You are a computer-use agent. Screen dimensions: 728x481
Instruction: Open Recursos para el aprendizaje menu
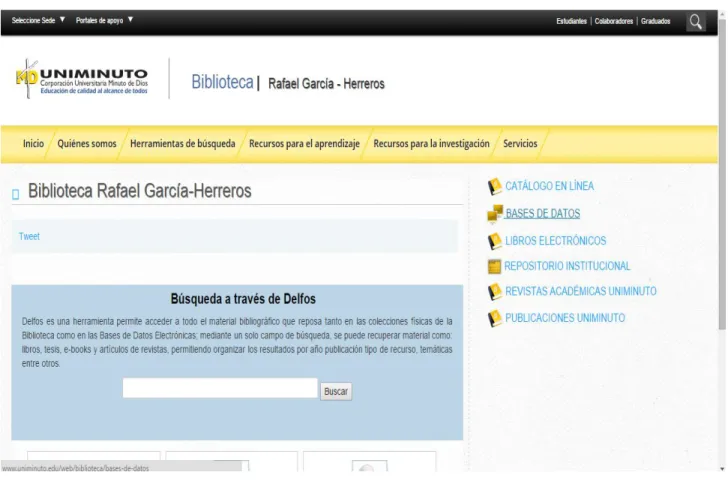[x=304, y=143]
